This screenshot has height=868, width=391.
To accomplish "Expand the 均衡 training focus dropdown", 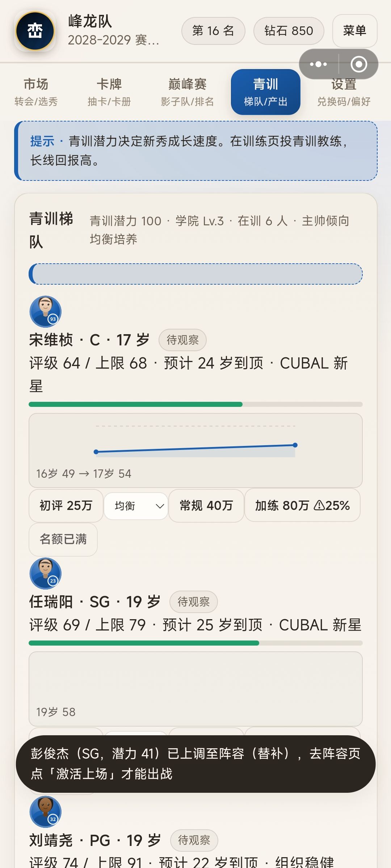I will click(x=136, y=506).
